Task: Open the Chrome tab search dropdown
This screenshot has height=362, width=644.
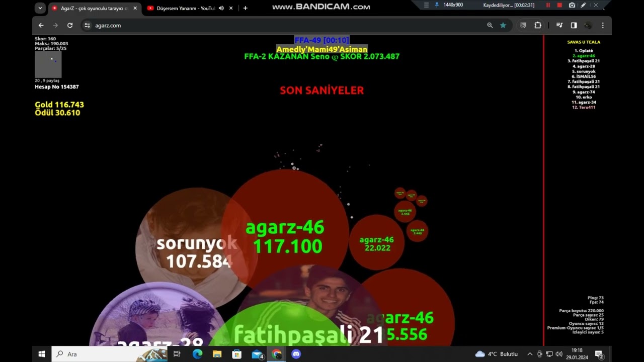Action: pyautogui.click(x=40, y=8)
